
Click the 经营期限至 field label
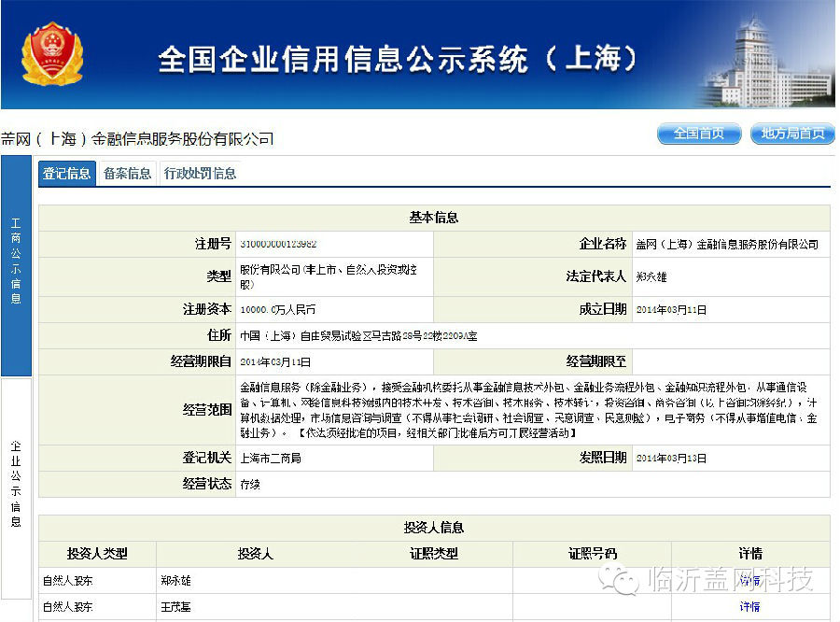pos(596,361)
